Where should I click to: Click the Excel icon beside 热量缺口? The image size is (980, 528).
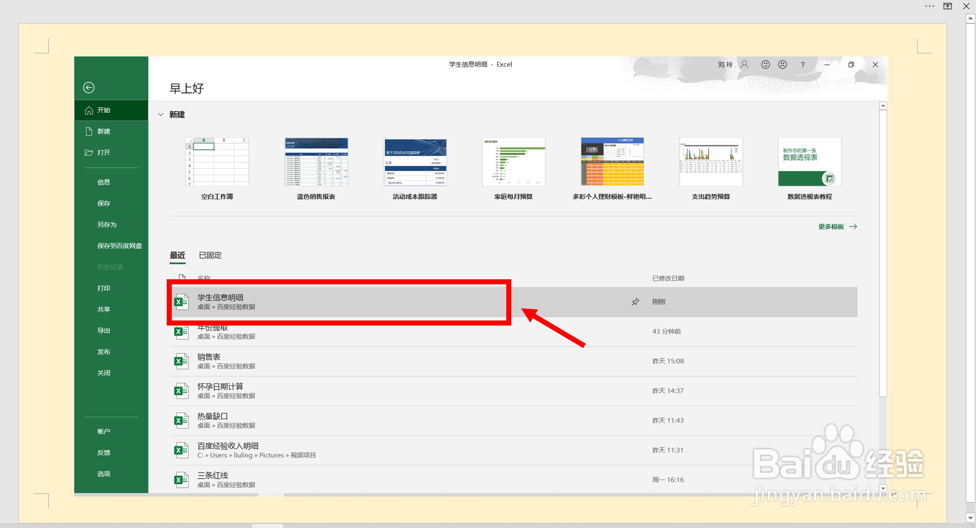click(181, 421)
